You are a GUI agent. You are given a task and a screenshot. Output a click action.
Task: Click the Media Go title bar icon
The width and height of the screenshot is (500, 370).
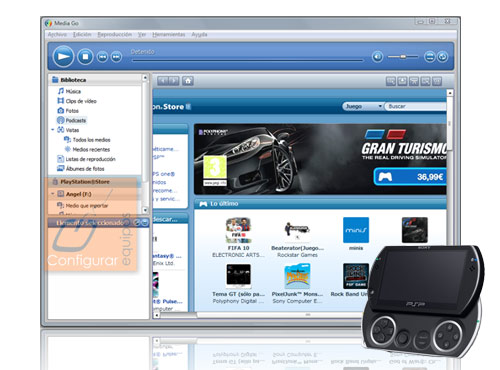tap(49, 23)
